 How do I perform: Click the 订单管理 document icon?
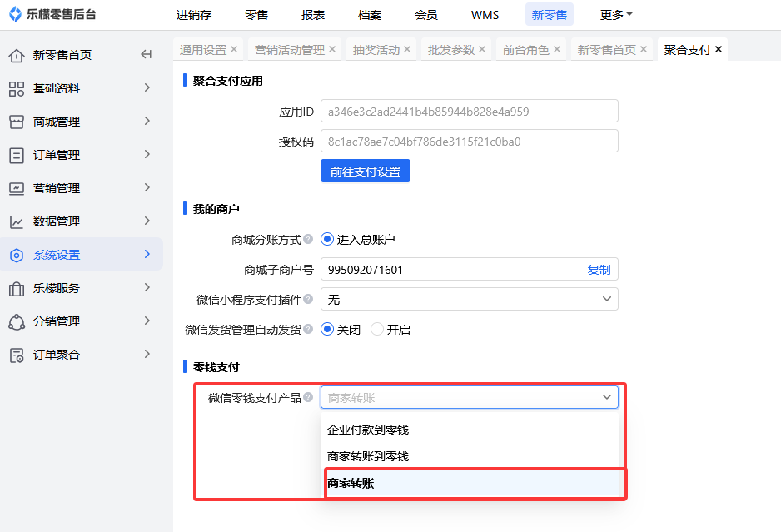[x=17, y=156]
